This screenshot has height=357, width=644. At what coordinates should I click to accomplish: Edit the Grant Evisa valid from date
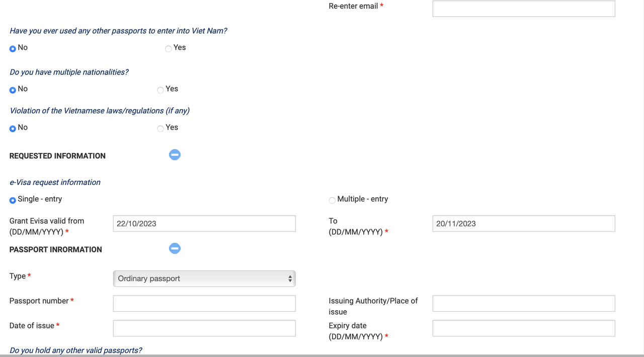(204, 224)
